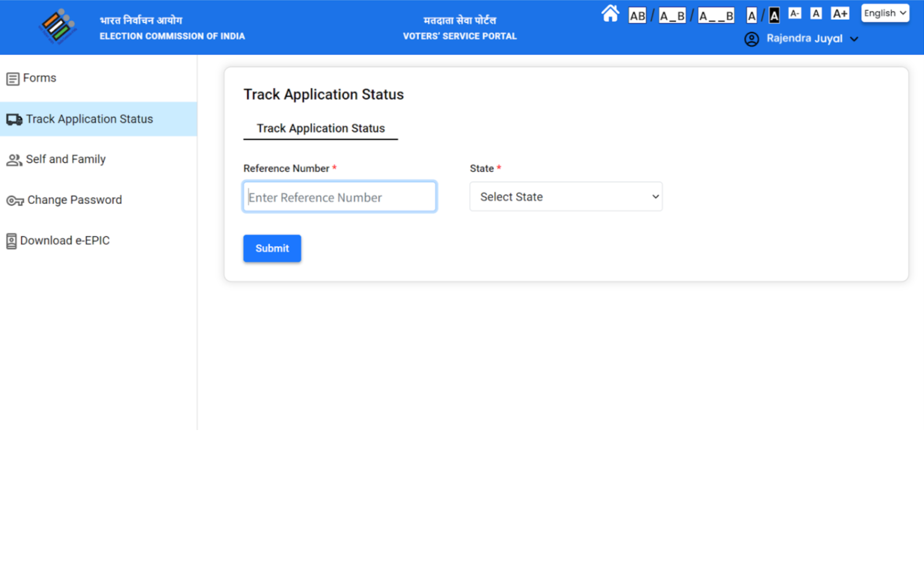Open Forms from the sidebar menu
This screenshot has height=578, width=924.
tap(40, 77)
